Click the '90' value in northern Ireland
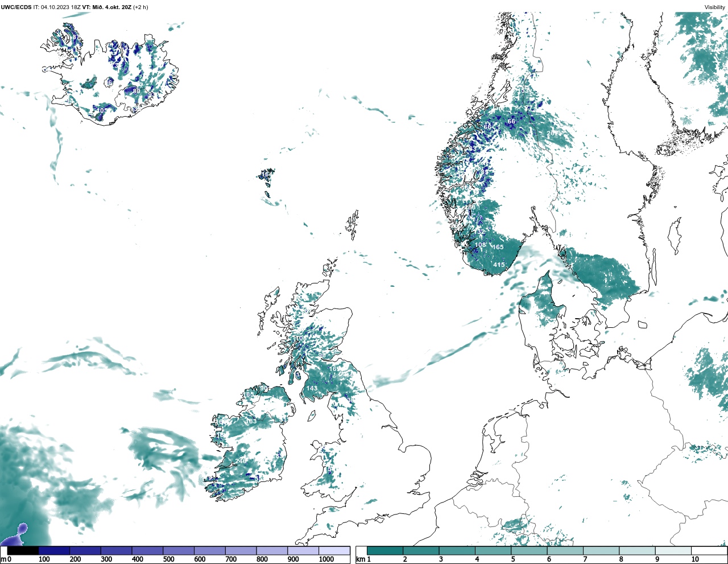728x564 pixels. click(264, 388)
